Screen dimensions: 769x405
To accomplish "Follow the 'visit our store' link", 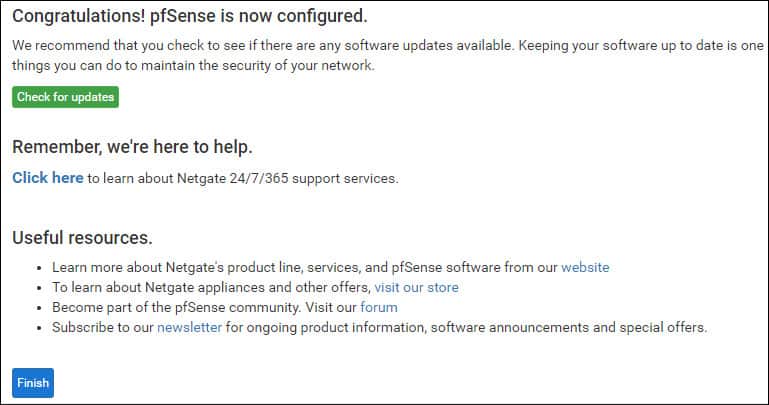I will click(x=416, y=287).
